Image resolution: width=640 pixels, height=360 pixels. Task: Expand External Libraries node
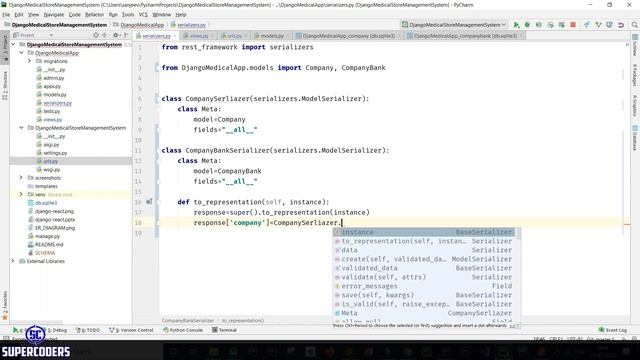(x=13, y=261)
